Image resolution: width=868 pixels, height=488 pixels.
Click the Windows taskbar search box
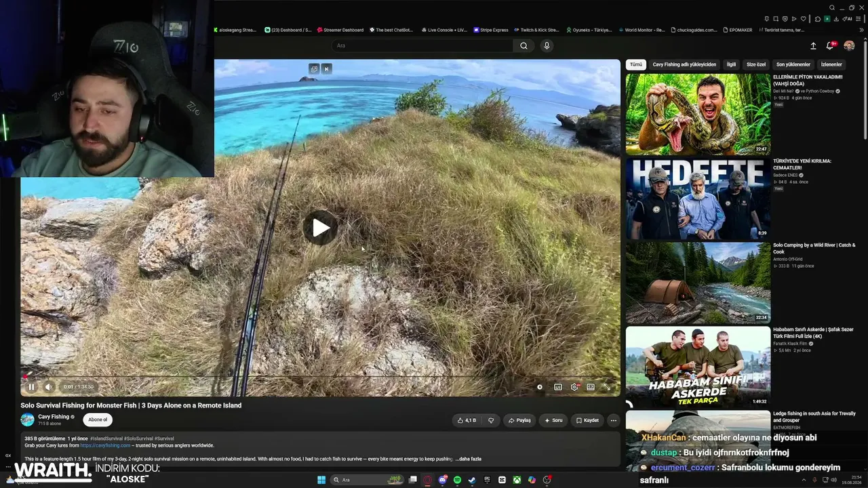point(366,480)
